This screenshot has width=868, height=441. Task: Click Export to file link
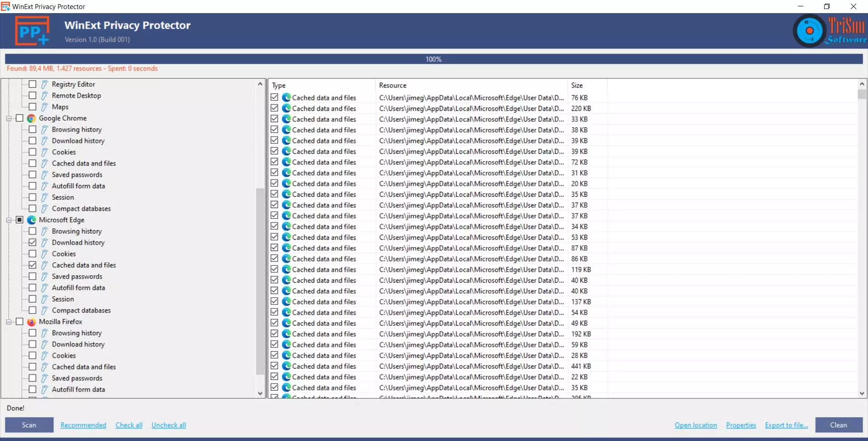(787, 425)
